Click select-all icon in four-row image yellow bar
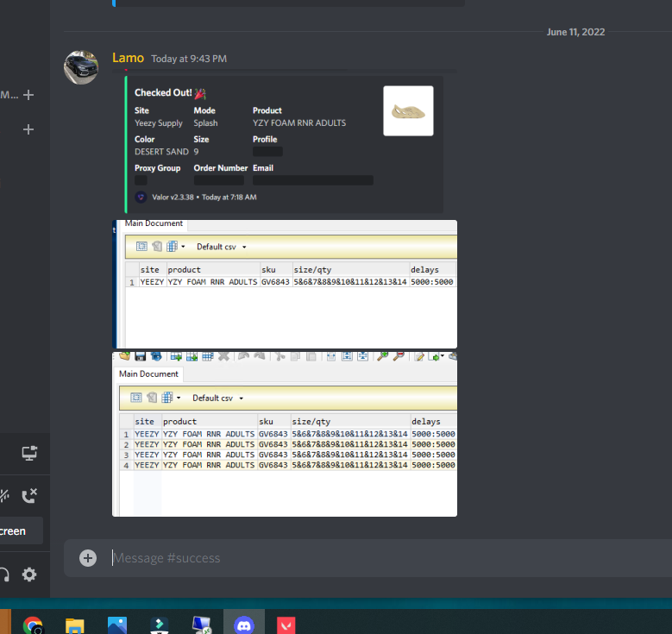 136,398
